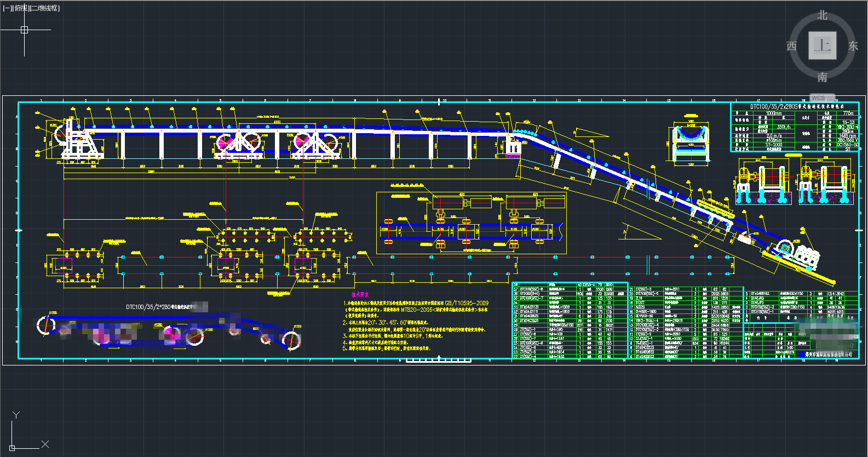This screenshot has width=868, height=457.
Task: Click 南 south on the ViewCube compass
Action: pyautogui.click(x=822, y=77)
